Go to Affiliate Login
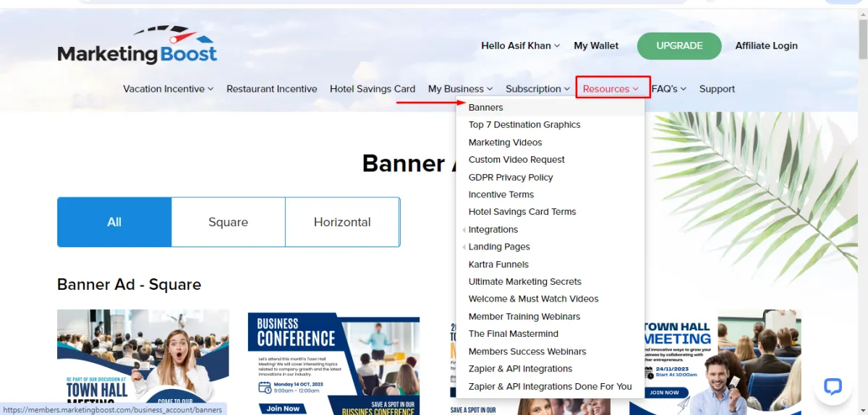Screen dimensions: 868x415 coord(766,46)
